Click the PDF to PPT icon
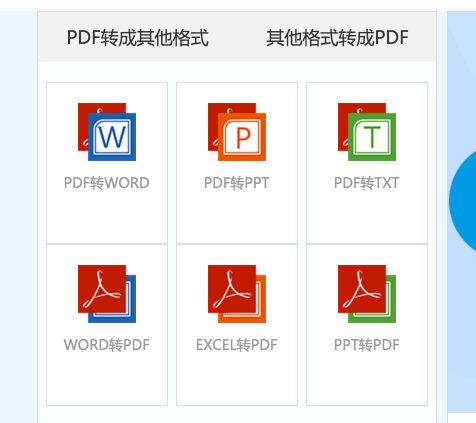Image resolution: width=476 pixels, height=423 pixels. coord(237,132)
